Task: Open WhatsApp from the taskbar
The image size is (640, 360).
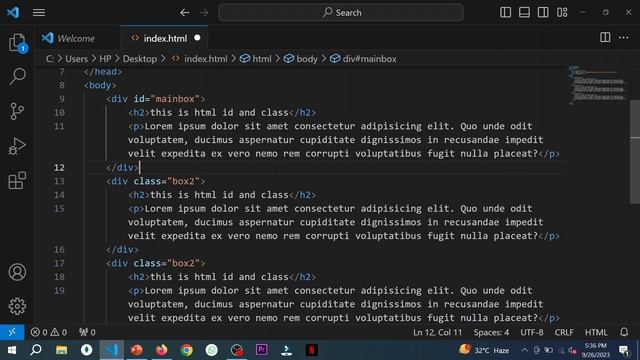Action: (x=211, y=350)
